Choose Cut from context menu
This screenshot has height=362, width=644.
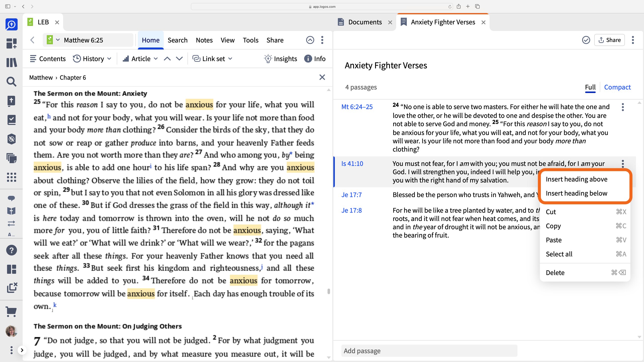[x=585, y=212]
